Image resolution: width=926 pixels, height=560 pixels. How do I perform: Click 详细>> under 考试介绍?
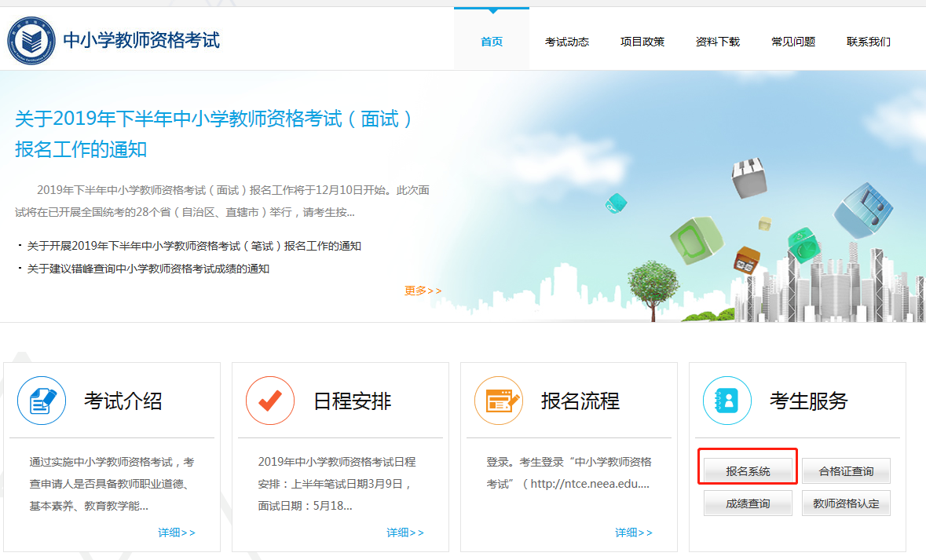(177, 532)
